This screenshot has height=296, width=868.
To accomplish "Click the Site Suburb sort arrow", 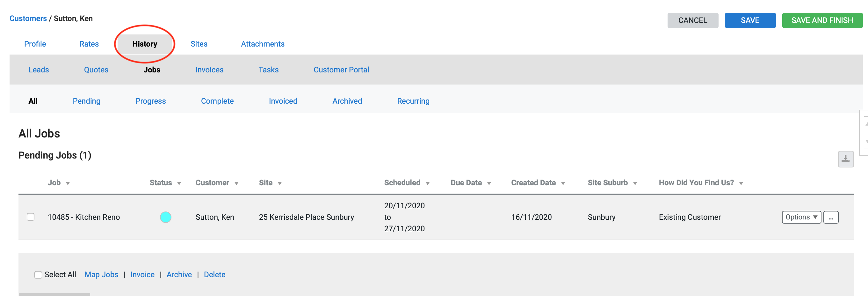I will click(635, 183).
